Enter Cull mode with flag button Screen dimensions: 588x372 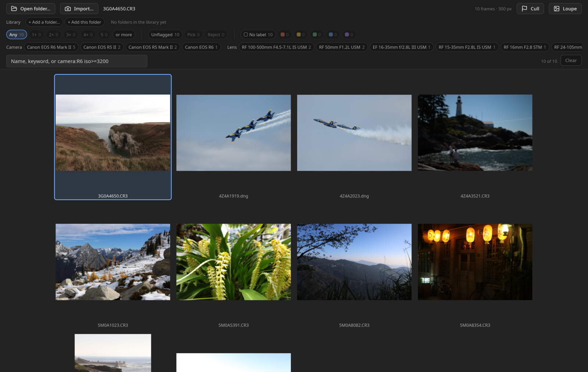tap(530, 8)
